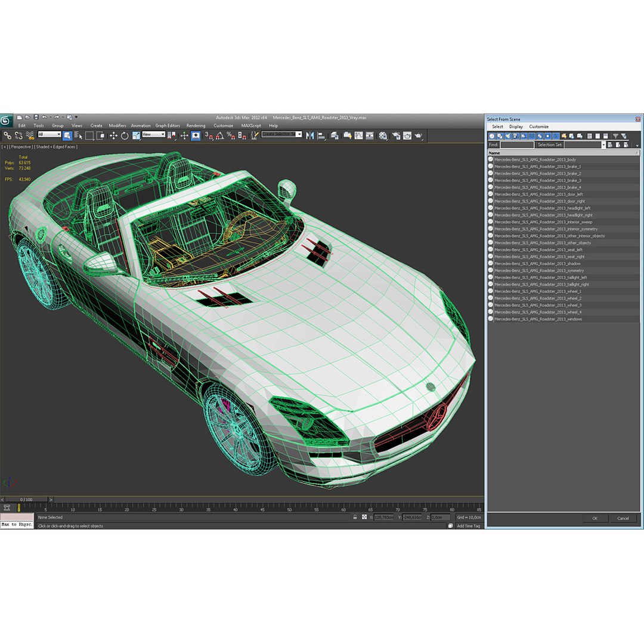
Task: Click the viewport [+] menu label
Action: 4,147
